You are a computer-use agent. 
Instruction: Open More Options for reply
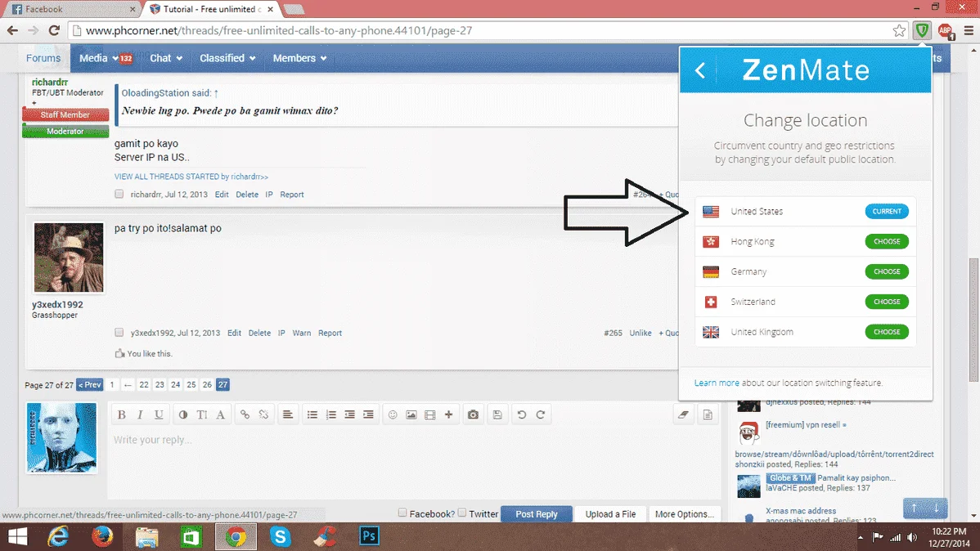click(685, 514)
